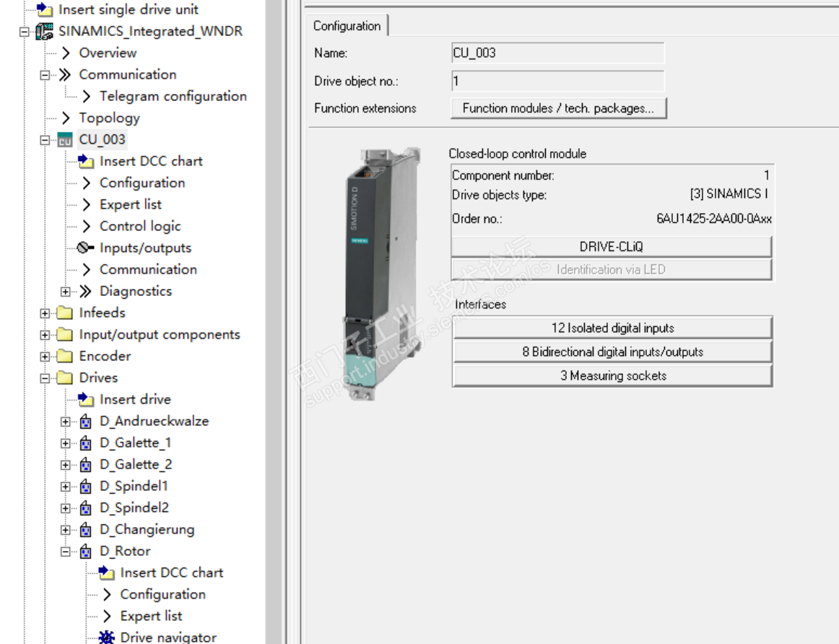Click the Control logic arrow icon
Image resolution: width=839 pixels, height=644 pixels.
87,226
